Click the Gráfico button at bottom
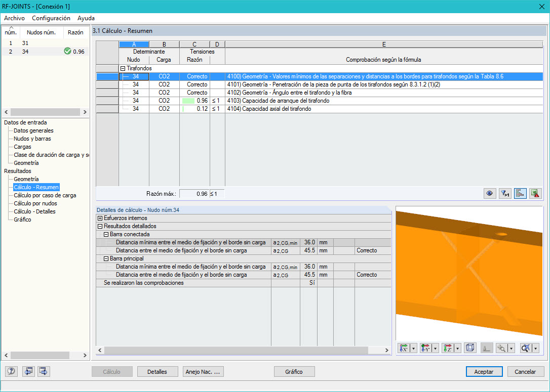 click(294, 372)
